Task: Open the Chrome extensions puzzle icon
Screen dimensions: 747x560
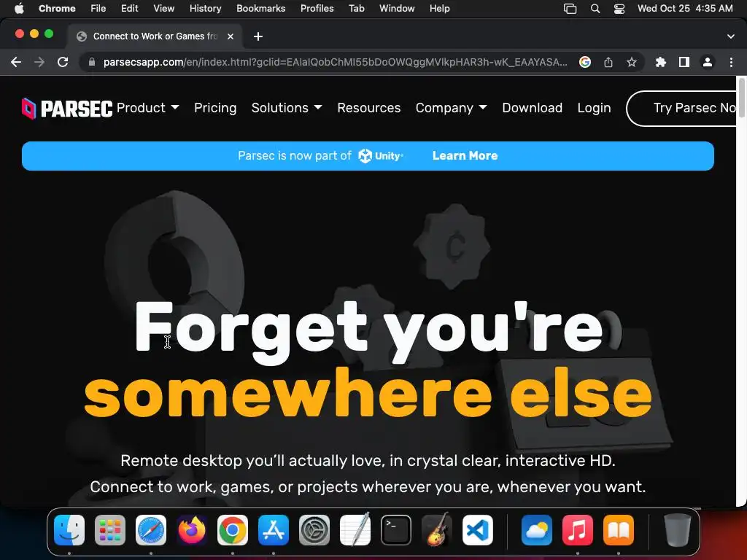Action: [x=660, y=62]
